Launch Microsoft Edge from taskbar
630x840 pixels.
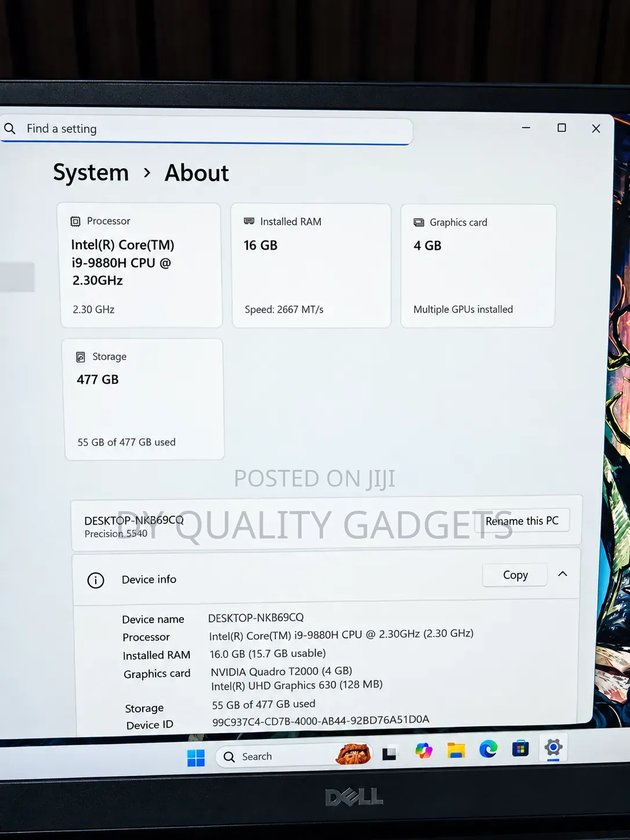point(488,750)
